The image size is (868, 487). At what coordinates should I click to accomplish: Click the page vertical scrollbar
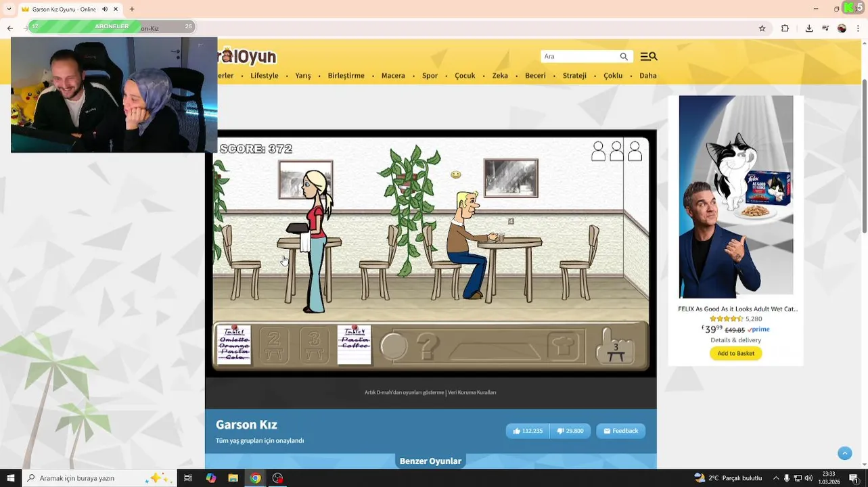[864, 157]
